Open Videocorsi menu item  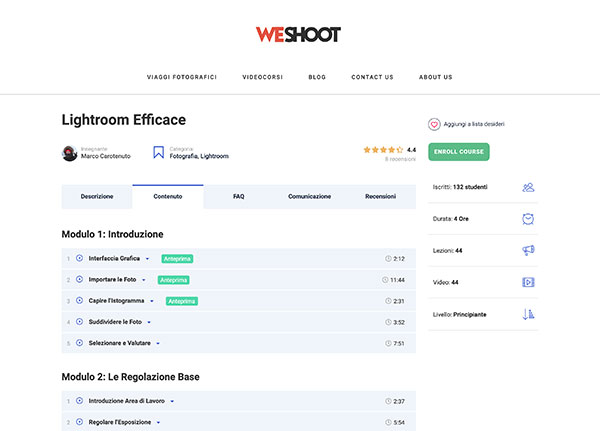[262, 77]
